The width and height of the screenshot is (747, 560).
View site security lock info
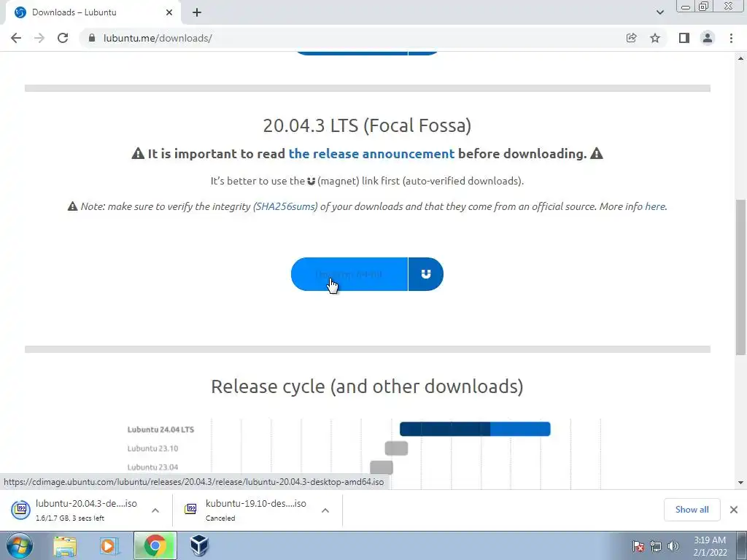(92, 38)
